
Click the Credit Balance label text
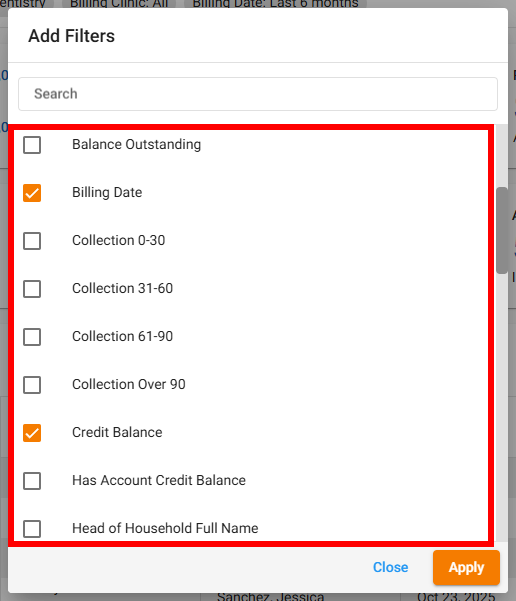pos(117,432)
